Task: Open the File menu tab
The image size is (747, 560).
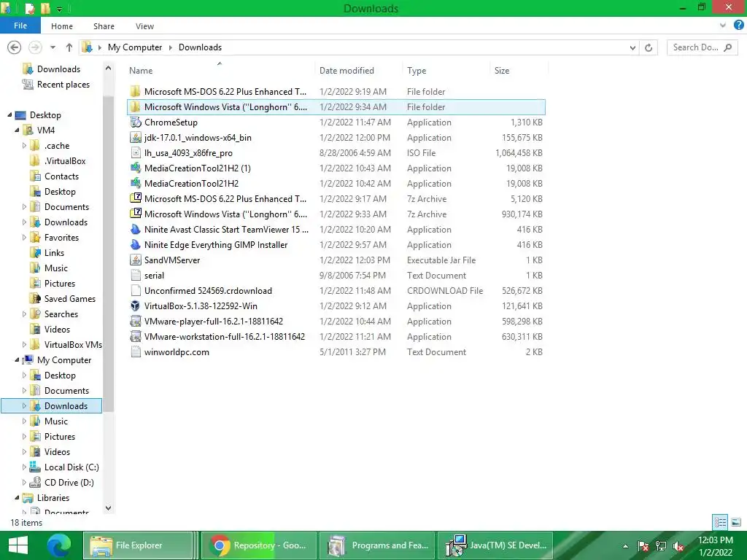Action: coord(20,26)
